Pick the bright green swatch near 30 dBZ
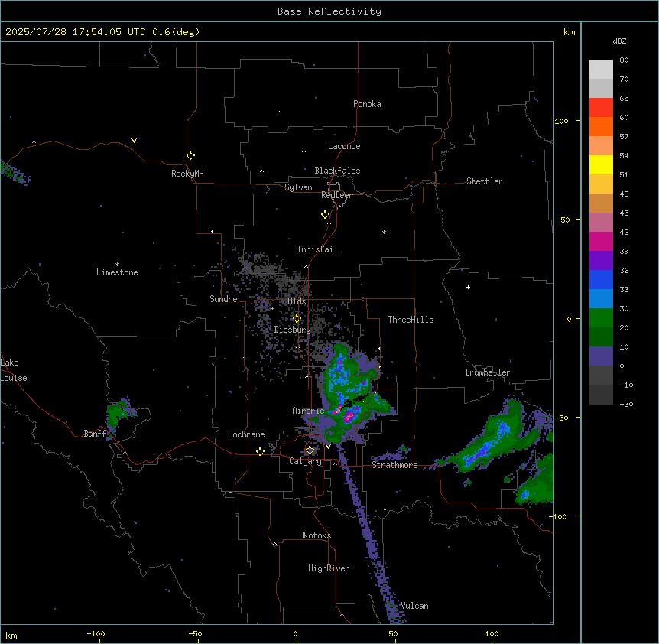Screen dimensions: 659x644 [x=601, y=318]
